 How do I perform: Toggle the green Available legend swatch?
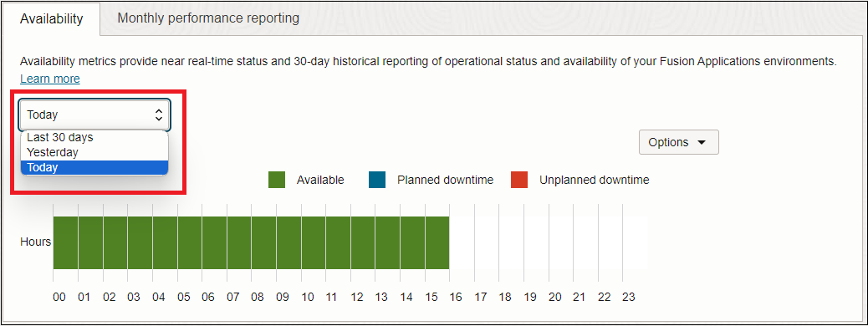tap(277, 180)
